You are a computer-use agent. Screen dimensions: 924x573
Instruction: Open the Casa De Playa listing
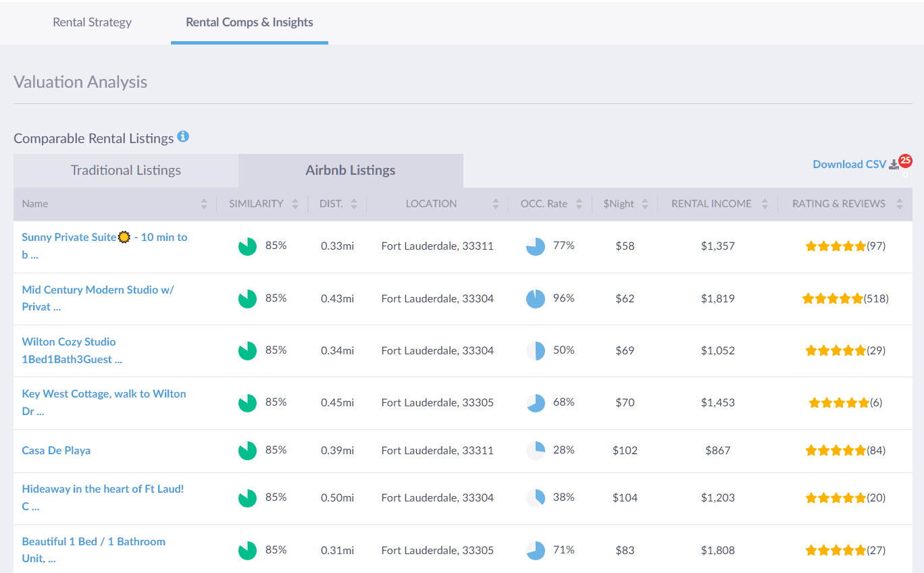pyautogui.click(x=56, y=450)
